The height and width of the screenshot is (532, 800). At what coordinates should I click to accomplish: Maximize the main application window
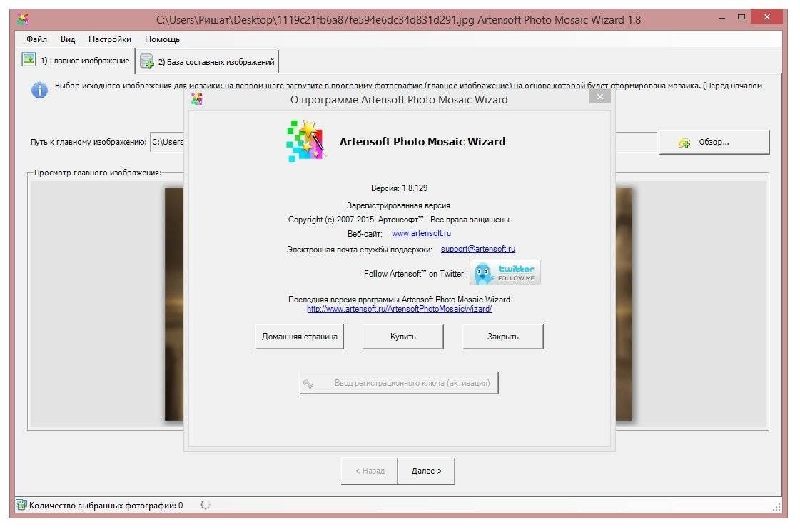point(741,17)
